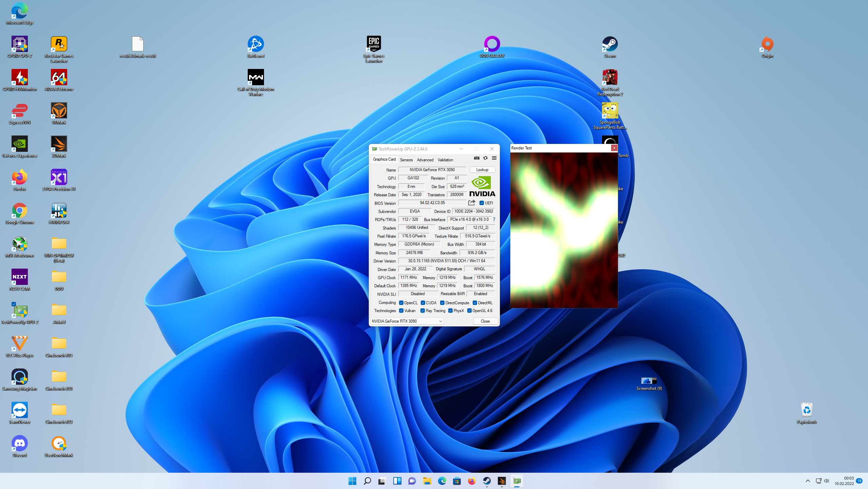The width and height of the screenshot is (868, 489).
Task: Click the GPU-Z refresh icon
Action: coord(485,158)
